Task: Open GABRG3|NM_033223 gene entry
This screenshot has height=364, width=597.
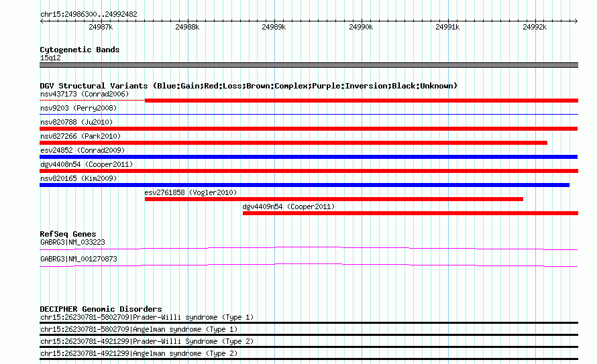Action: [x=72, y=242]
